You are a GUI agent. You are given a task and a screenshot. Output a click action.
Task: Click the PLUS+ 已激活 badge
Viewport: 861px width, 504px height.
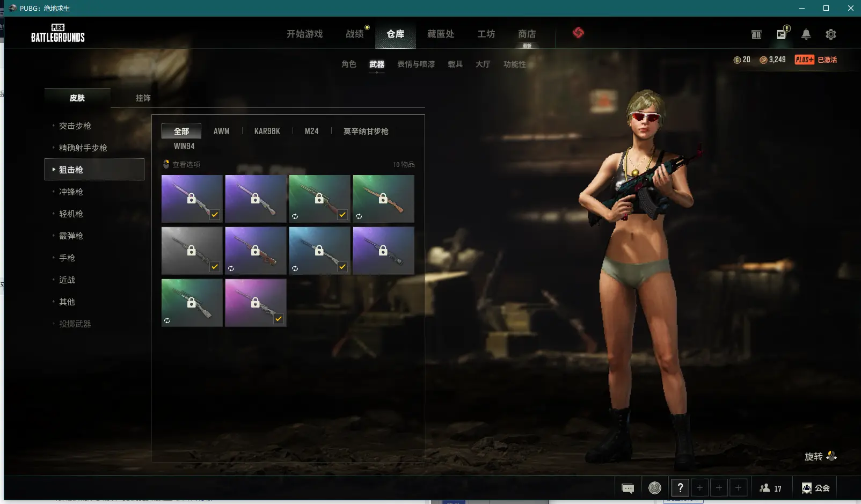[816, 60]
